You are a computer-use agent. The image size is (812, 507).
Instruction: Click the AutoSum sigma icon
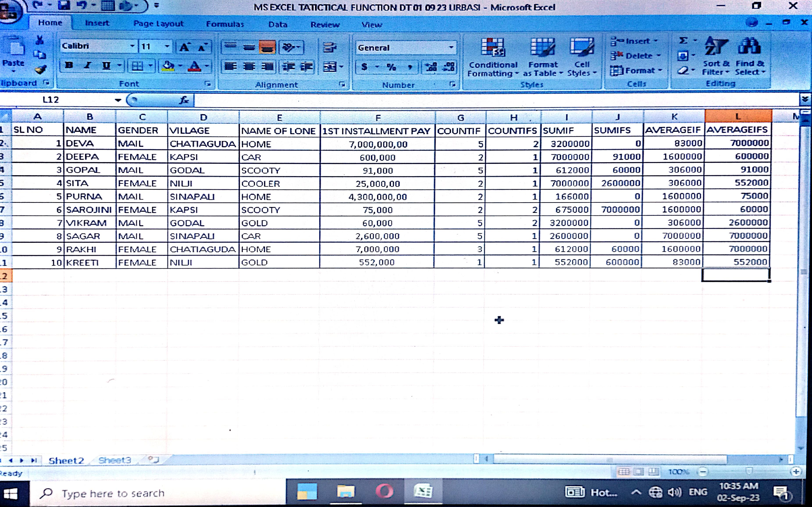(683, 41)
